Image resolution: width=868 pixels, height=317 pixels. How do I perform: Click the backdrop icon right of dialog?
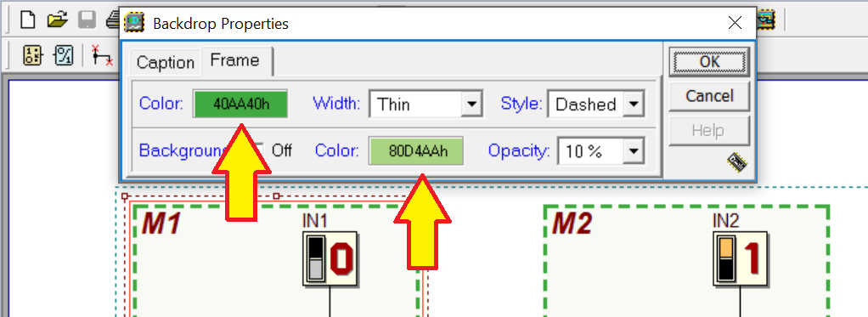[767, 20]
